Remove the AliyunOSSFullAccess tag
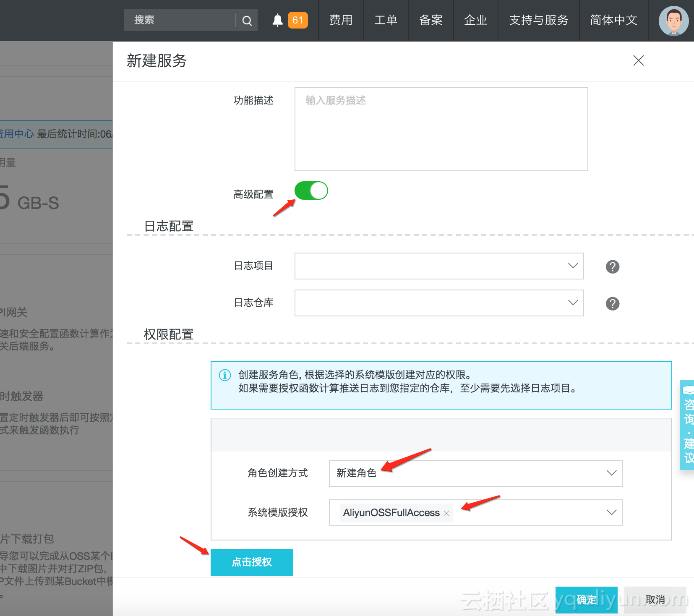The height and width of the screenshot is (616, 694). pos(446,513)
